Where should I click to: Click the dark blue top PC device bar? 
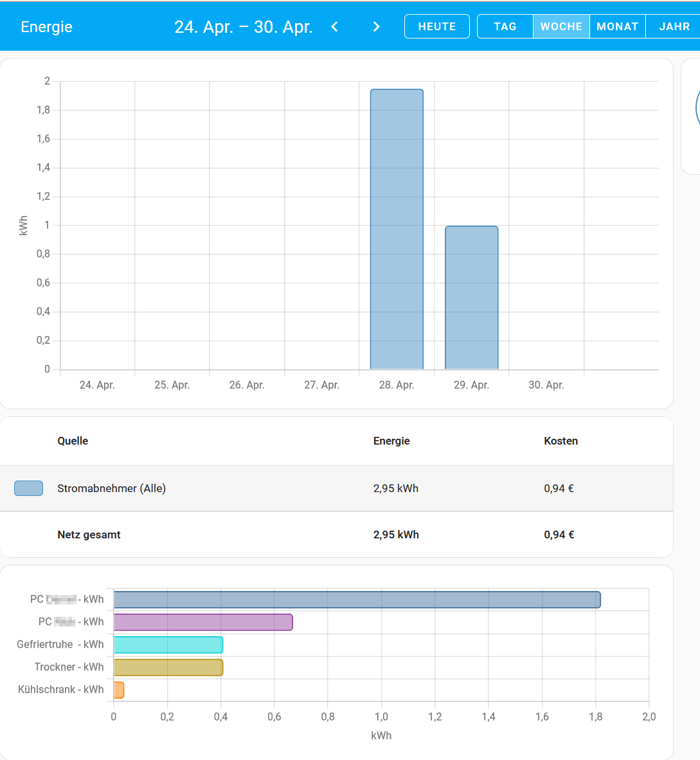[x=357, y=599]
